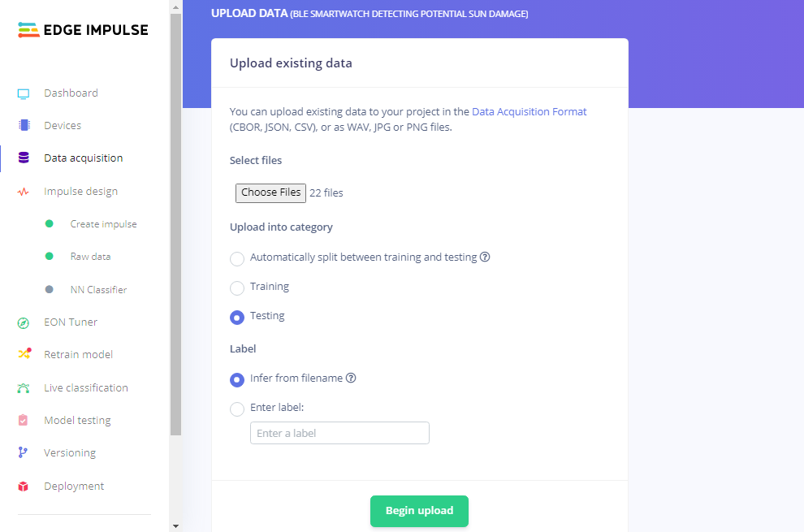Click the Retrain model shuffle icon
This screenshot has width=804, height=532.
click(24, 354)
